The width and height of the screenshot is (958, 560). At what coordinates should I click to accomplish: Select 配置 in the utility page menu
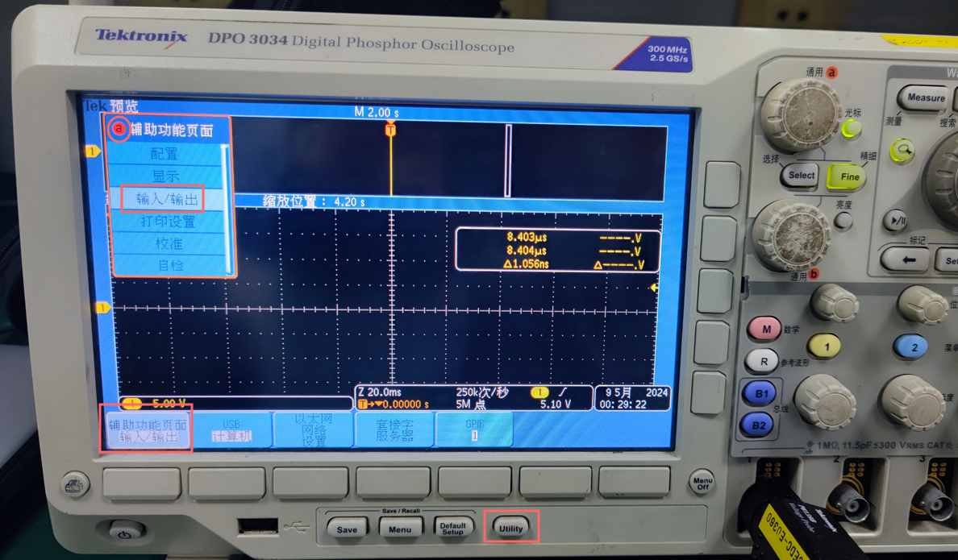[165, 153]
